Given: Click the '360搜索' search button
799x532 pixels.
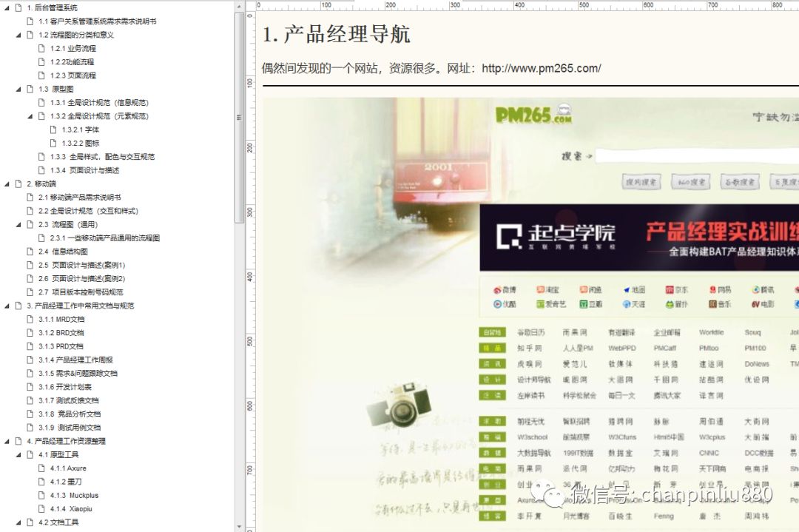Looking at the screenshot, I should 691,181.
